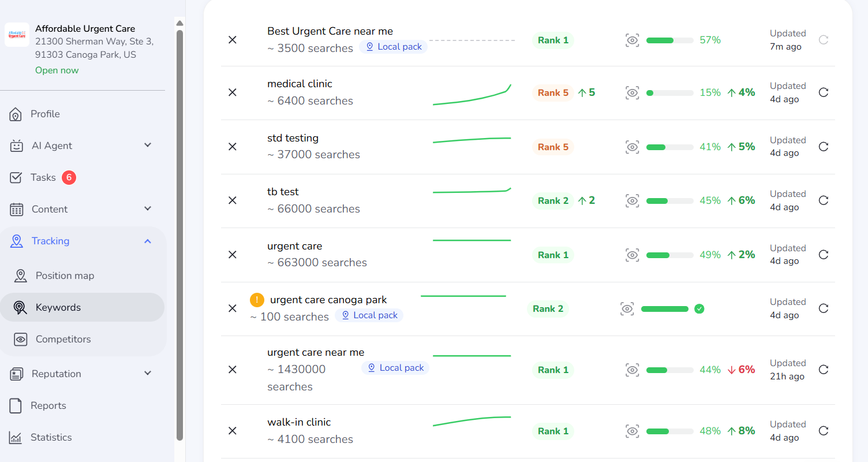Click the eye icon in walk-in clinic row

tap(633, 431)
